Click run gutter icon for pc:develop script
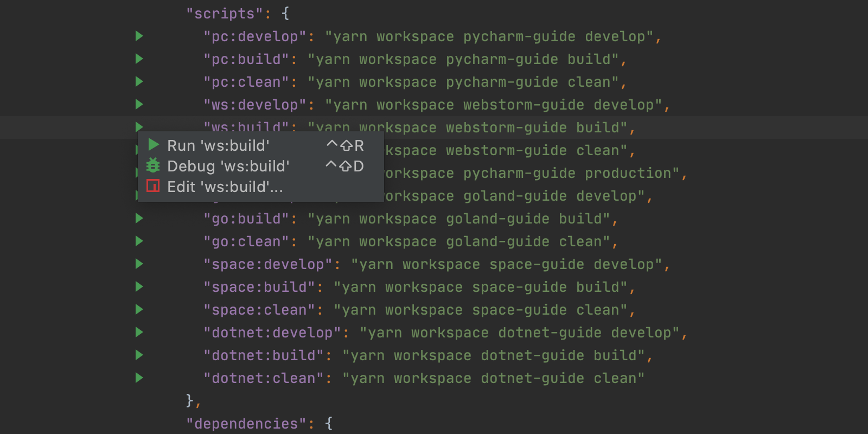The width and height of the screenshot is (868, 434). pos(139,36)
